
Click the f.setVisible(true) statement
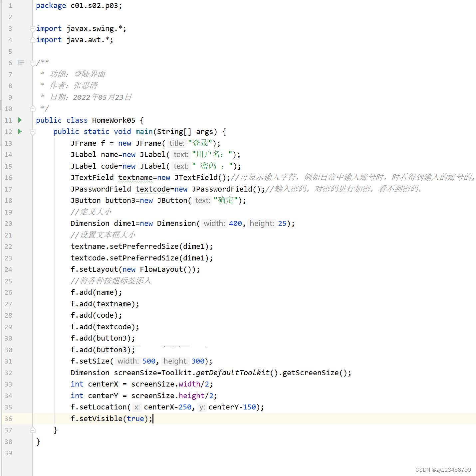pos(112,419)
